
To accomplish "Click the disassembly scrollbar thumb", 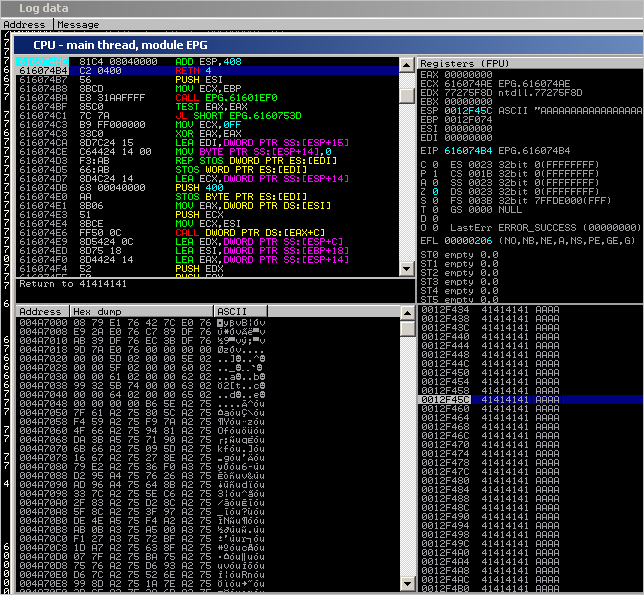I will point(406,95).
